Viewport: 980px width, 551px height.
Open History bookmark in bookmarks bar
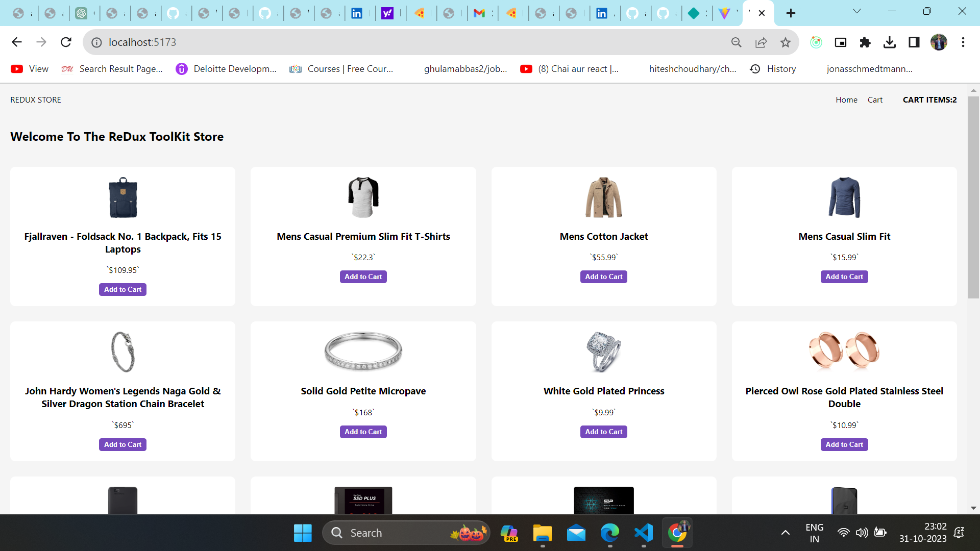pyautogui.click(x=780, y=69)
